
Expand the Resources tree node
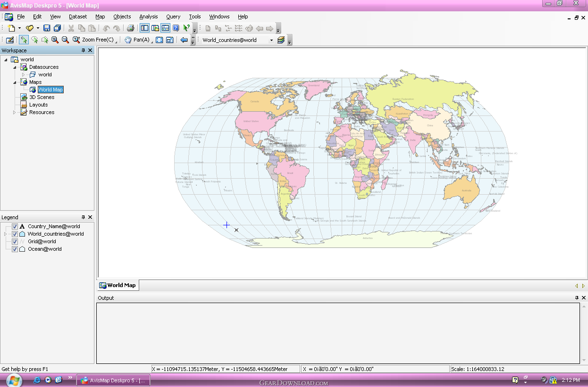click(15, 112)
